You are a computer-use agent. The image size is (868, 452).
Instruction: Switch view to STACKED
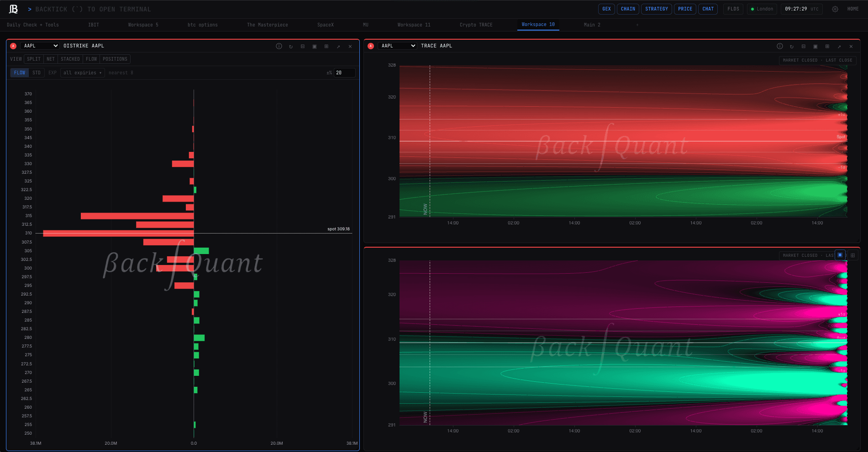pyautogui.click(x=70, y=59)
